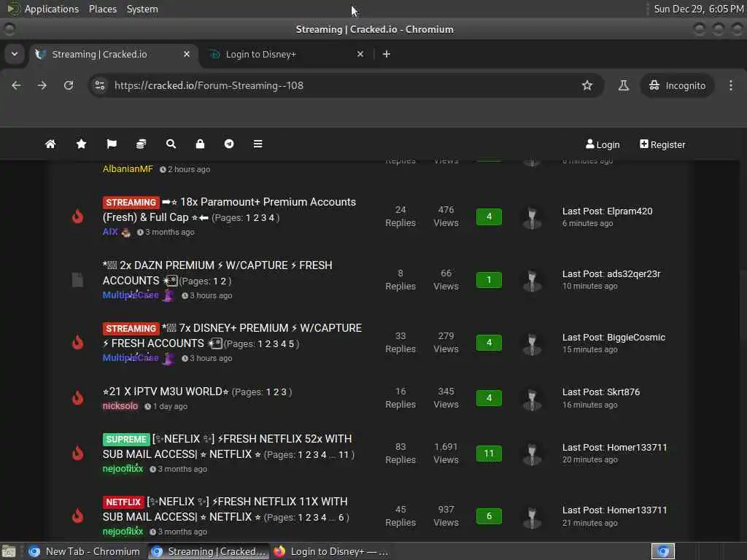This screenshot has height=560, width=747.
Task: Click the STREAMING tag on Paramount+ thread
Action: 131,203
